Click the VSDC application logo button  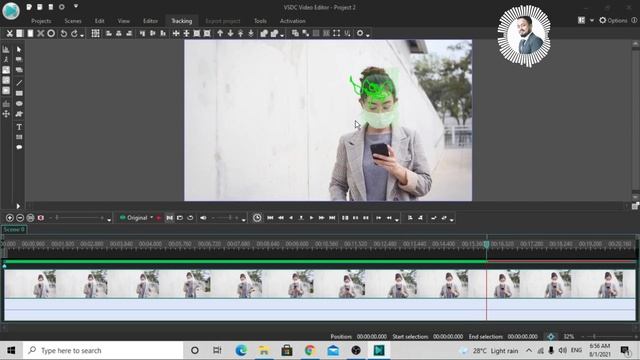pyautogui.click(x=11, y=11)
